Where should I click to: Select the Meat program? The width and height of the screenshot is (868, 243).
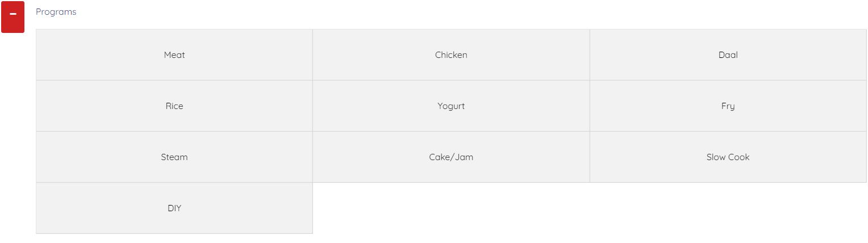point(174,55)
